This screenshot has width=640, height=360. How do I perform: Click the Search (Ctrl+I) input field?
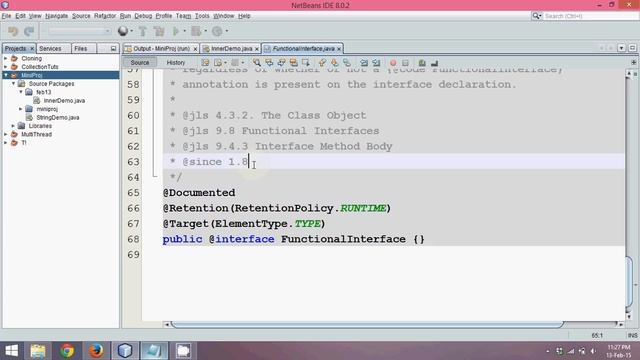click(x=590, y=16)
